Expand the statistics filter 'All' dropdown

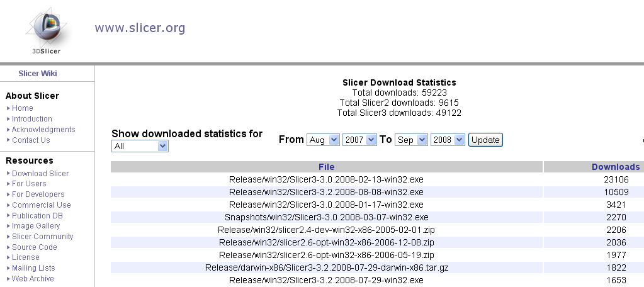[140, 146]
